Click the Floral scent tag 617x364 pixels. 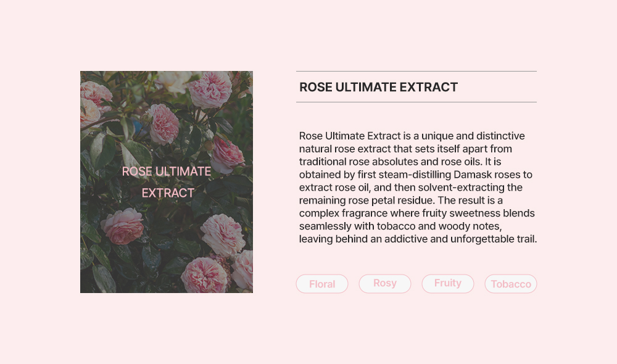click(322, 284)
